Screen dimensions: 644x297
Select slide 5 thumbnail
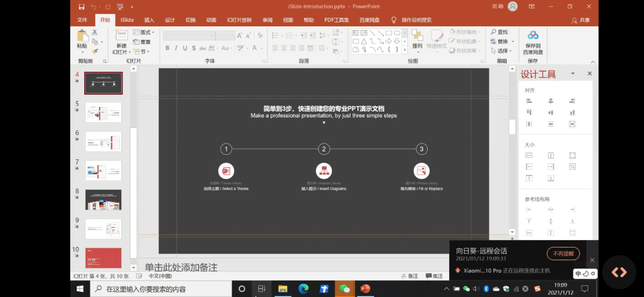pyautogui.click(x=104, y=112)
